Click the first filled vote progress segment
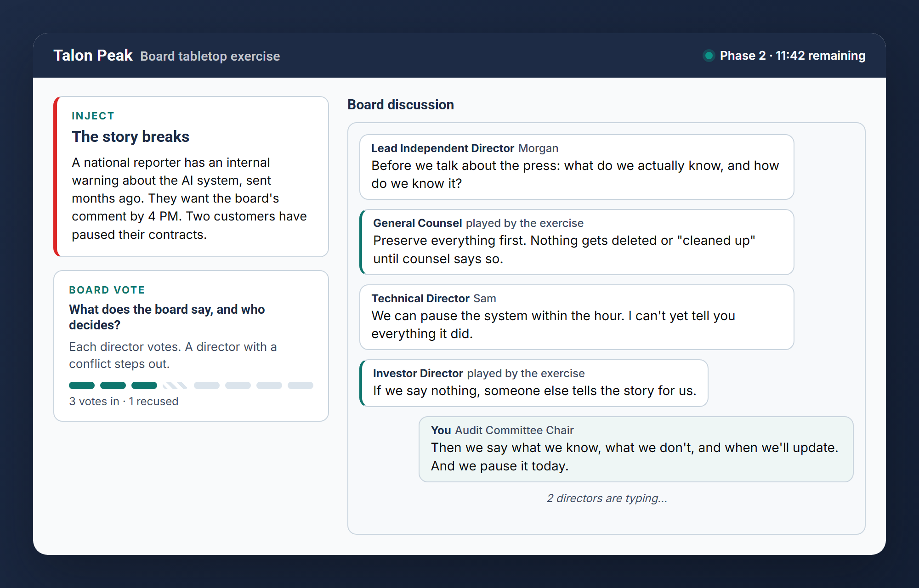 pyautogui.click(x=82, y=385)
